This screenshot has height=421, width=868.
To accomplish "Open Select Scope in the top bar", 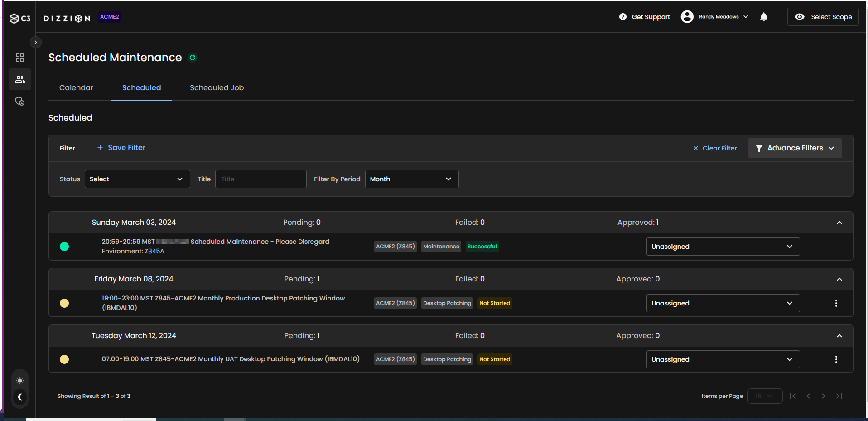I will [x=822, y=16].
